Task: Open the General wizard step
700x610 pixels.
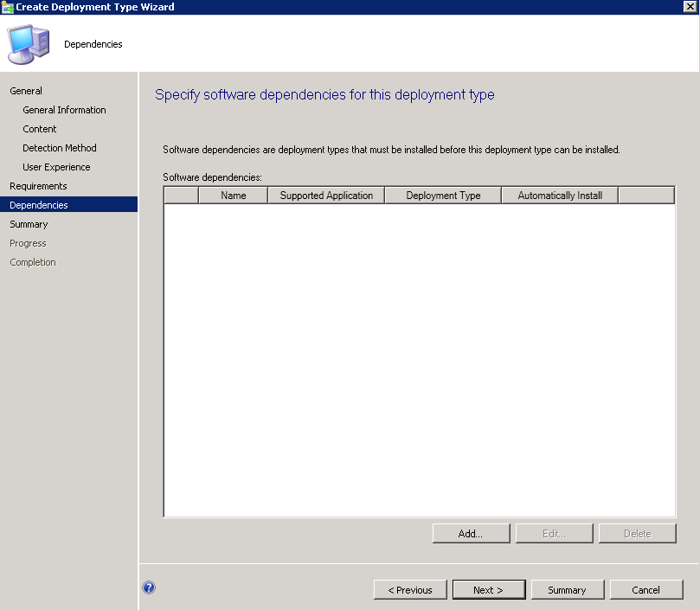Action: tap(26, 91)
